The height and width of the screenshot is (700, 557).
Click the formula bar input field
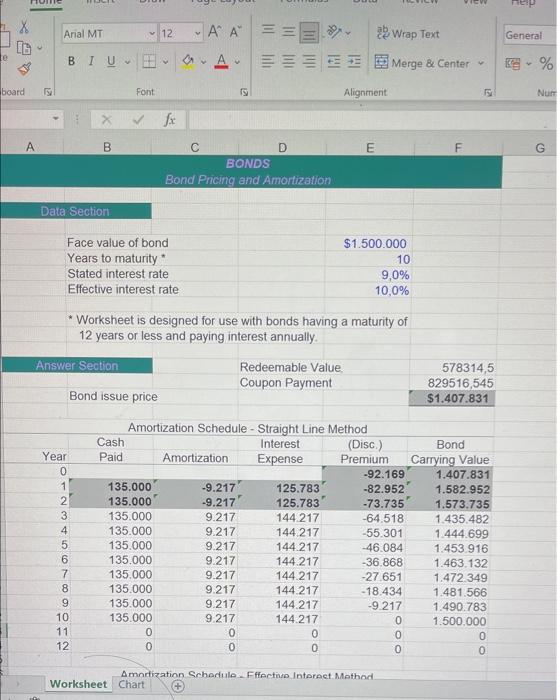point(372,120)
